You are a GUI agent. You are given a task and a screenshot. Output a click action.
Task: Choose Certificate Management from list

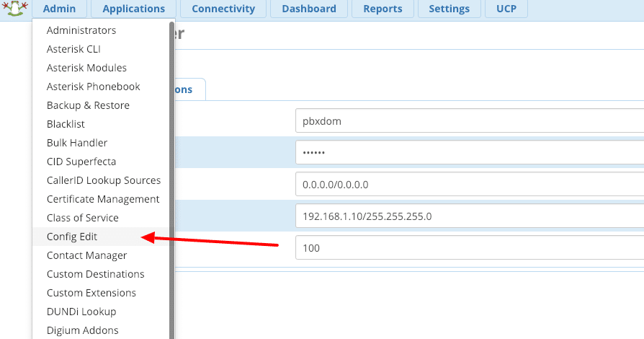(x=103, y=199)
